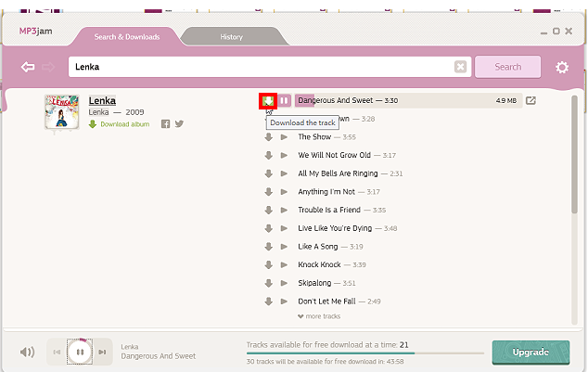Download Trouble Is a Friend track
588x372 pixels.
pos(269,210)
